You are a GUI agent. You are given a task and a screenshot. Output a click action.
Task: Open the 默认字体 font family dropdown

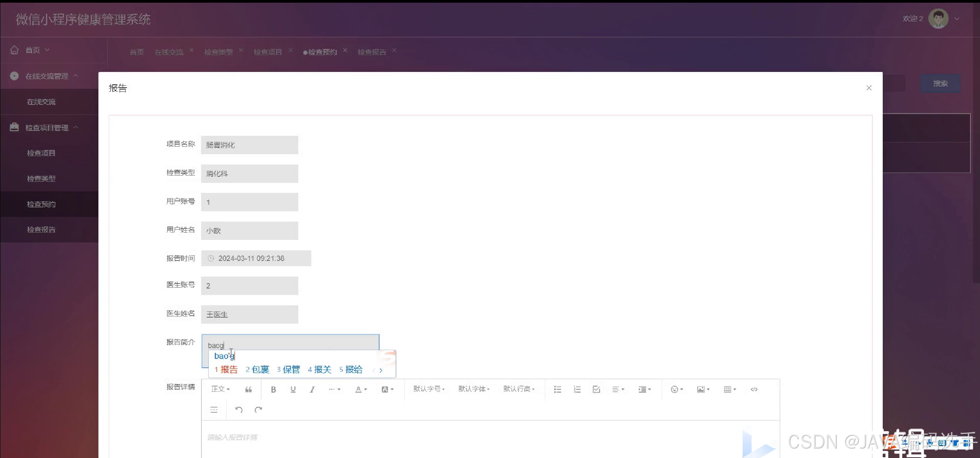[x=474, y=389]
